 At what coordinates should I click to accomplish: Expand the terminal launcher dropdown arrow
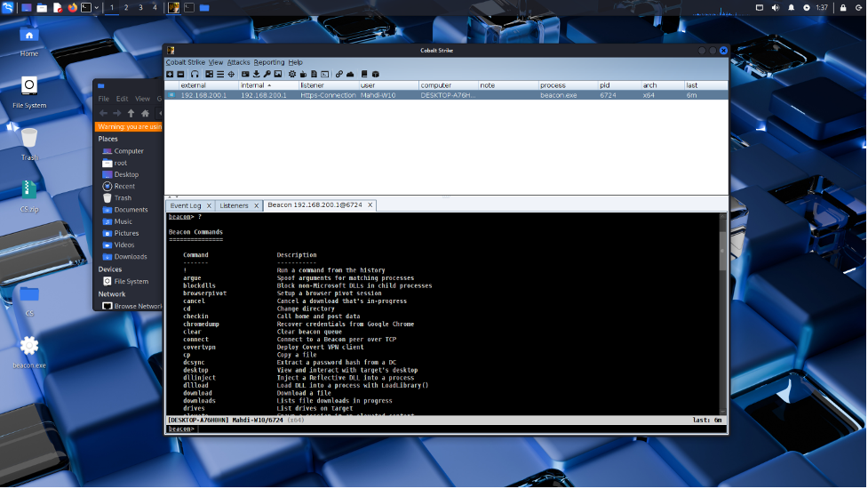(x=96, y=8)
